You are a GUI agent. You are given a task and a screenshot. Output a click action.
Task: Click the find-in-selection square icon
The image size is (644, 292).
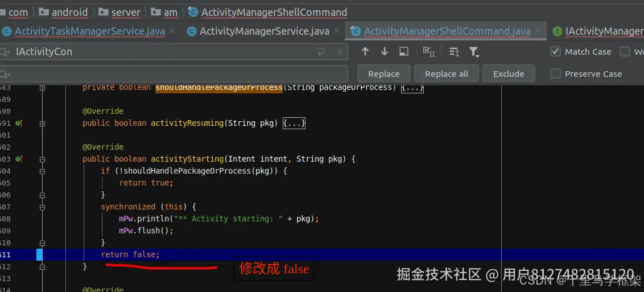tap(404, 51)
